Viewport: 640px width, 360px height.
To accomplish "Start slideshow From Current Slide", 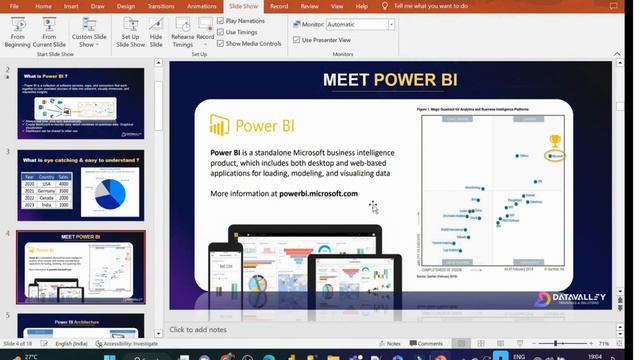I will (49, 32).
